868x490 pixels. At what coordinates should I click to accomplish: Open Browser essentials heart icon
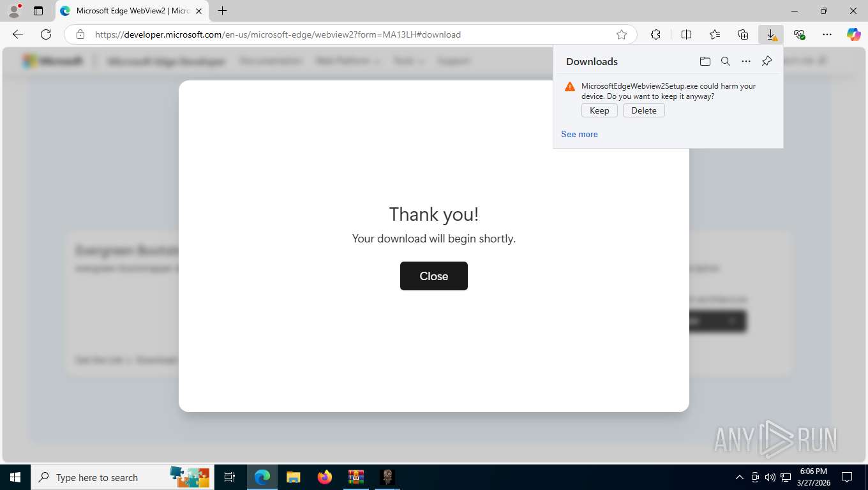pyautogui.click(x=799, y=34)
